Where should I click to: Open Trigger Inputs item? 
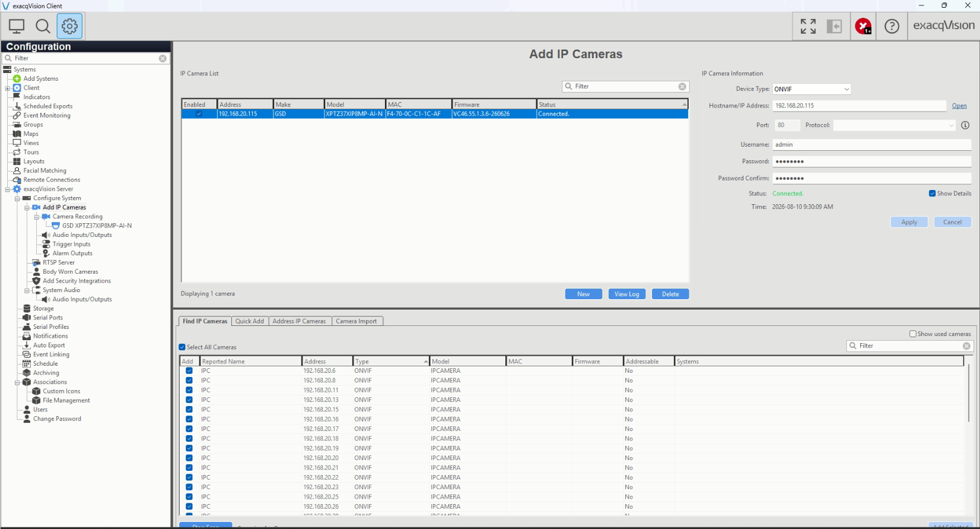pos(71,244)
